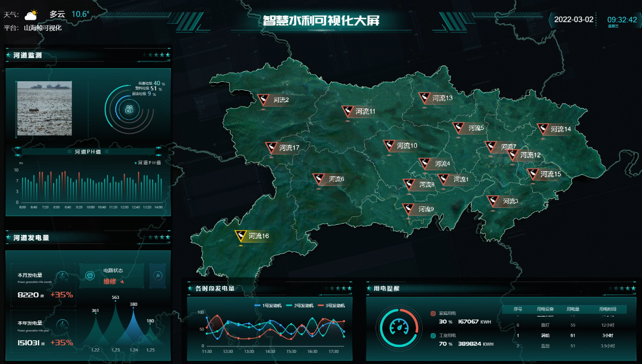Click the wrench icon card beside 电路状态
This screenshot has height=364, width=642.
pos(157,276)
